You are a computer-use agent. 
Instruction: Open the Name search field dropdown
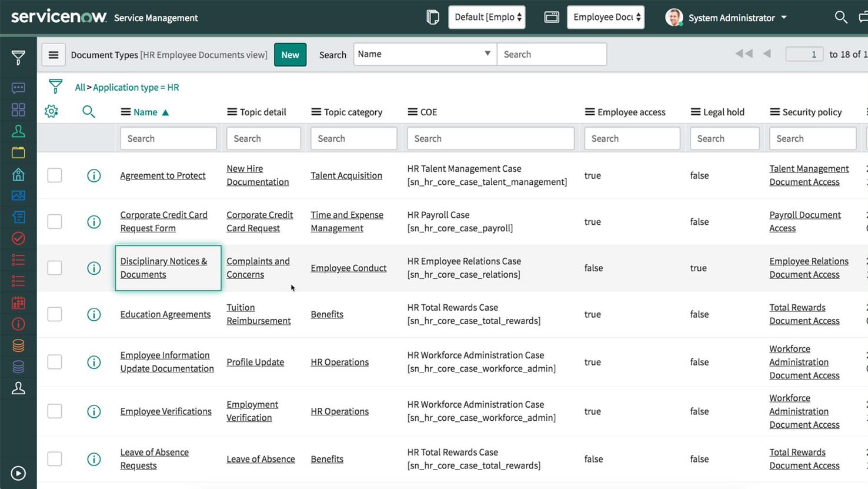coord(425,54)
